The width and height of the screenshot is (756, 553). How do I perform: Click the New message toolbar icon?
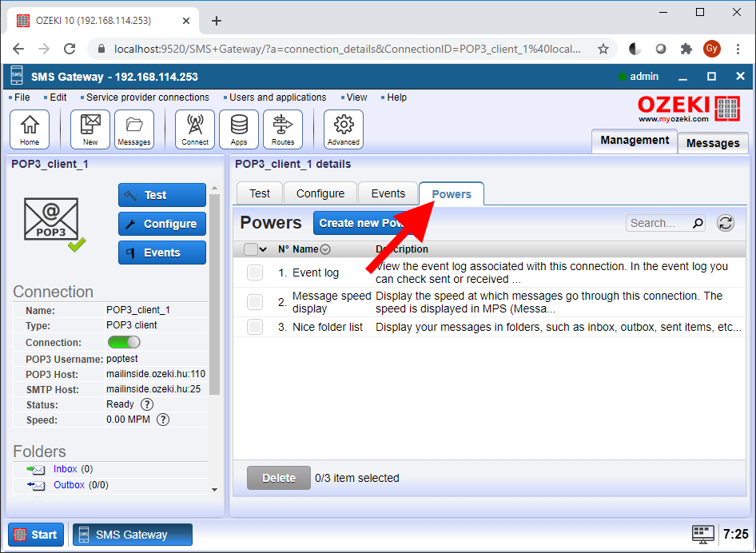pos(90,129)
